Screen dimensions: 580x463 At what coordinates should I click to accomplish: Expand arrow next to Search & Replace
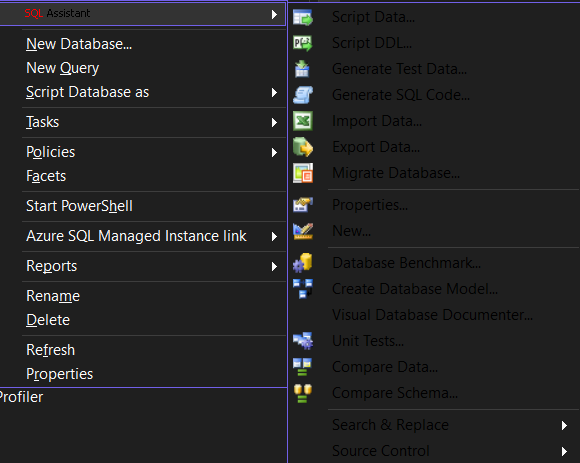click(564, 426)
